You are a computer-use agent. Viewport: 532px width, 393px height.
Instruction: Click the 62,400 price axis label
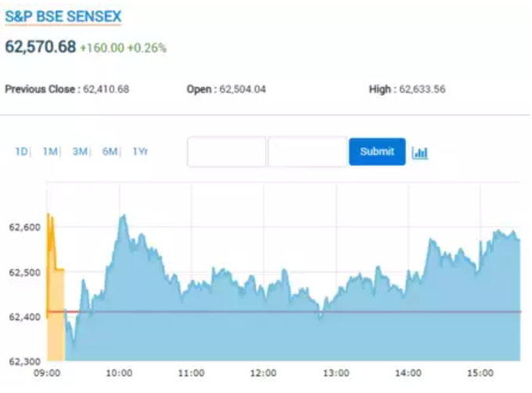(x=25, y=317)
